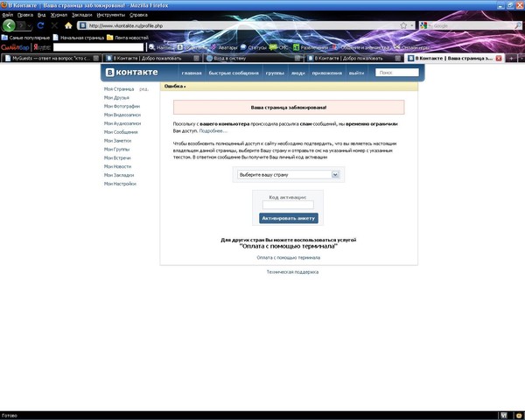
Task: Click the Яндекс logo on toolbar
Action: (41, 47)
